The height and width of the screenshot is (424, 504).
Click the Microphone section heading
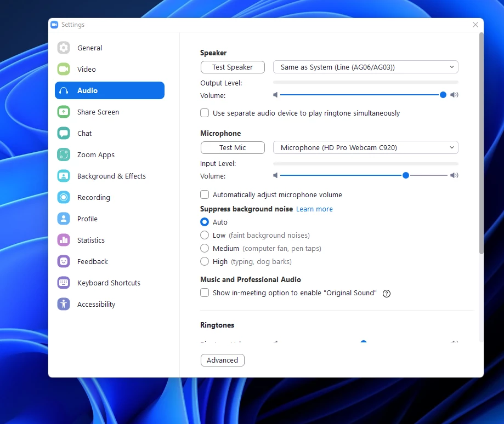(220, 133)
